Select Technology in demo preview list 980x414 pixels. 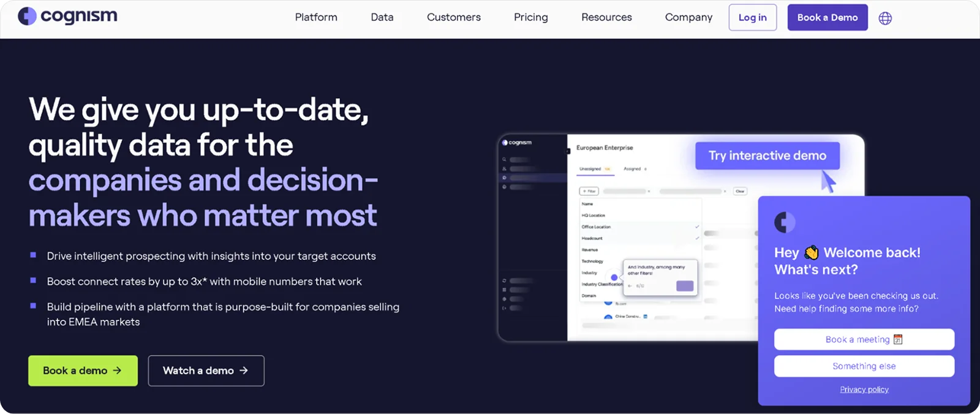pyautogui.click(x=592, y=261)
